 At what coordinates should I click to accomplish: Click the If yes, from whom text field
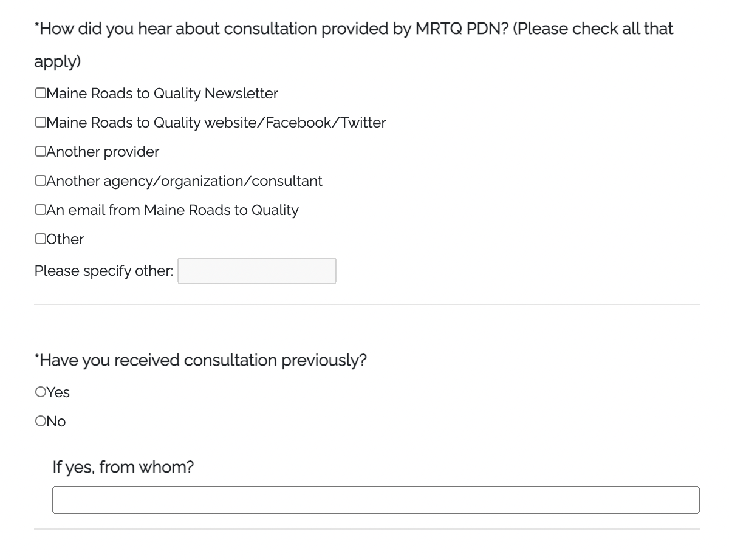pos(375,499)
